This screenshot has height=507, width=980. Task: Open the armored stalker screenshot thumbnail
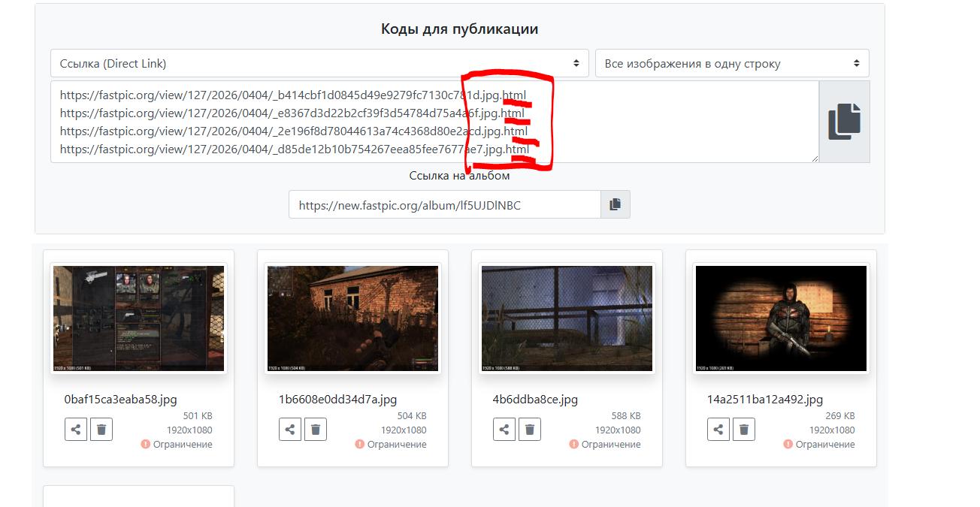(x=782, y=318)
